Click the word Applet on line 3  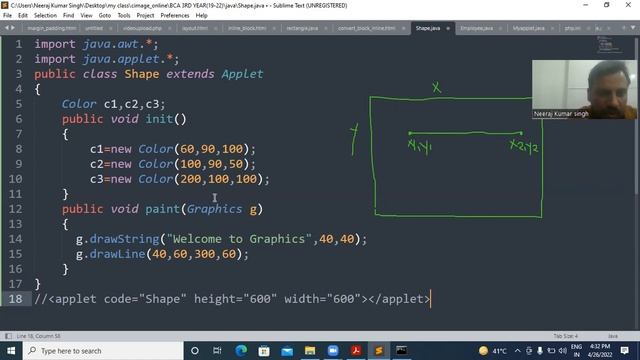tap(242, 74)
